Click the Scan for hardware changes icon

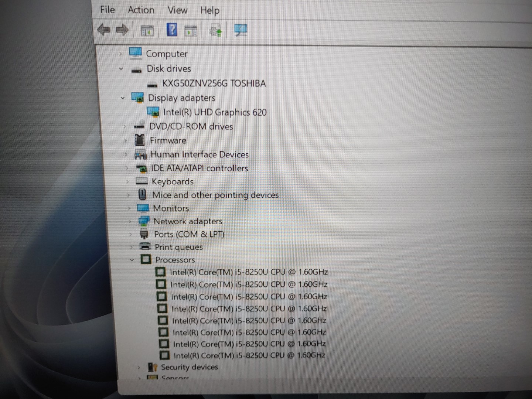(241, 30)
